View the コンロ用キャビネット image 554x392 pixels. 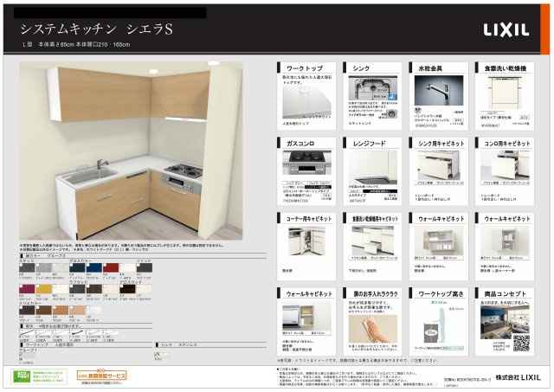pyautogui.click(x=505, y=165)
